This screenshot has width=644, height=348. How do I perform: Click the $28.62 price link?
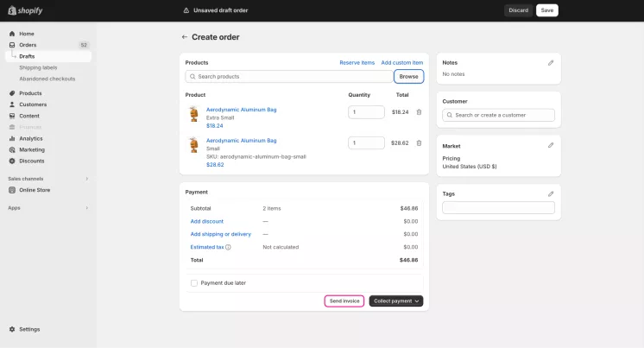215,165
